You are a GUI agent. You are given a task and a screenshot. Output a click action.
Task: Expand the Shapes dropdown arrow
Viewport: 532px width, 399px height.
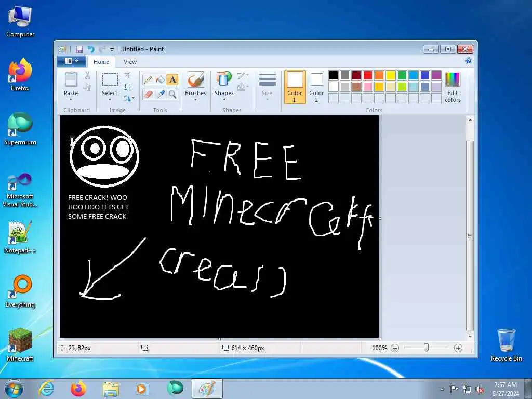pyautogui.click(x=224, y=99)
